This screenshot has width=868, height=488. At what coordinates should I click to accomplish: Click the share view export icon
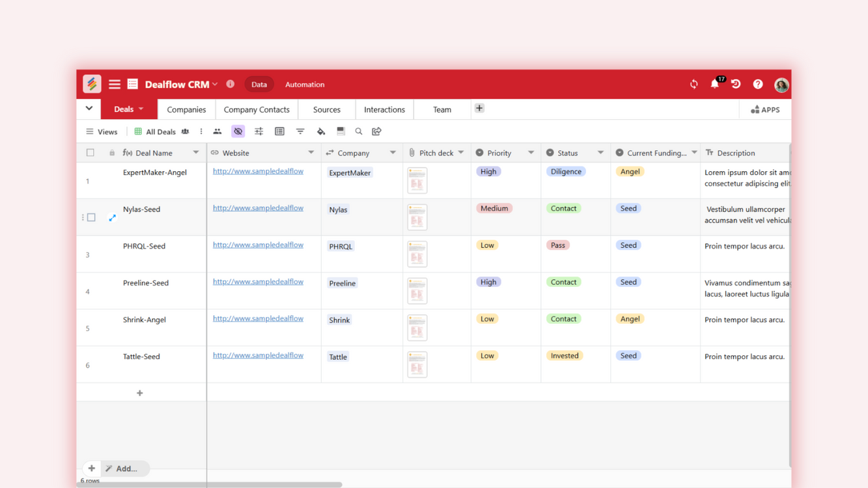tap(376, 131)
